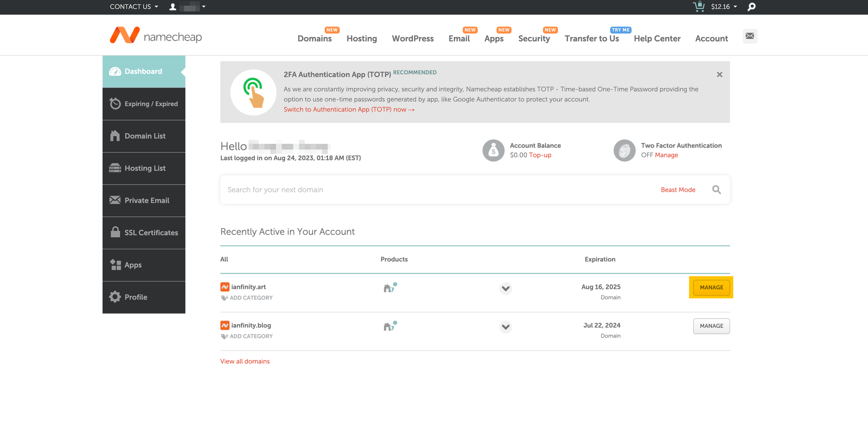
Task: Click the ianfinity.blog products icon
Action: [x=390, y=326]
